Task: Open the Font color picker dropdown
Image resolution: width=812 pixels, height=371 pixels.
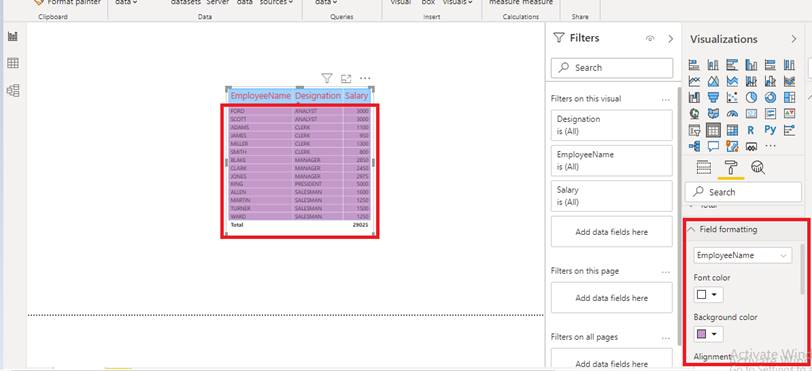Action: [x=708, y=295]
